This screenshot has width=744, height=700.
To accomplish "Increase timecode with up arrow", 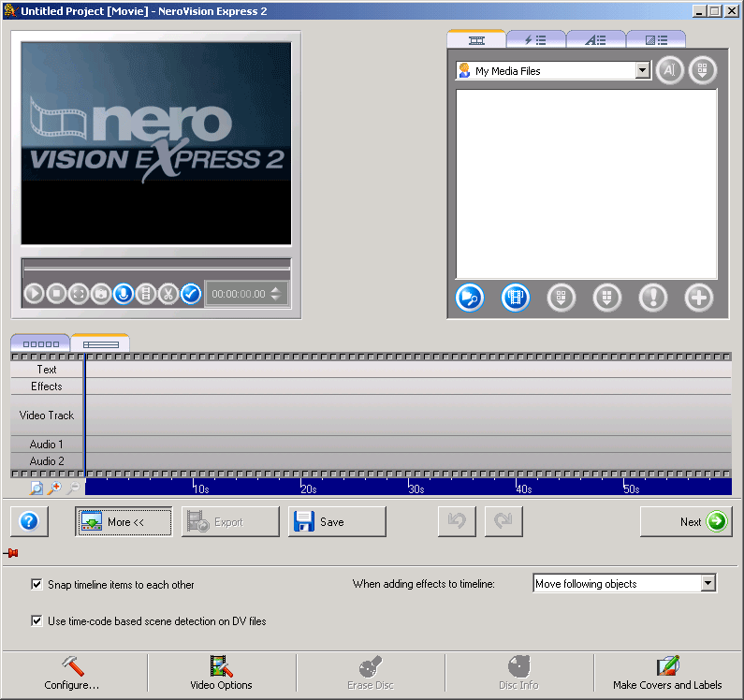I will (276, 289).
